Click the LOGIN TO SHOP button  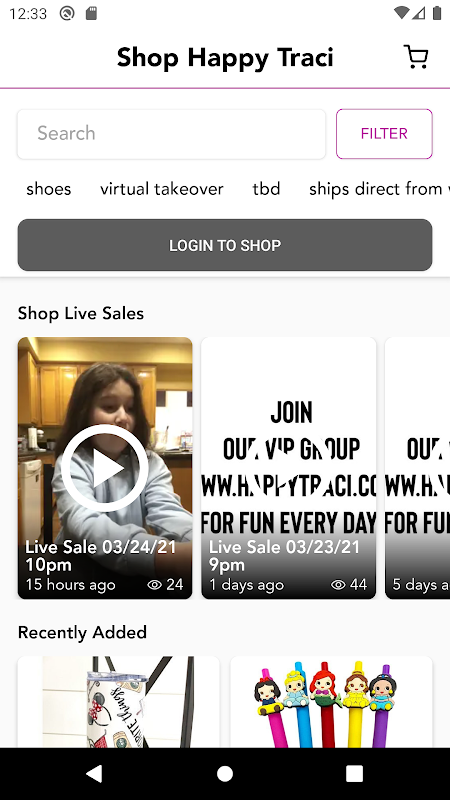pyautogui.click(x=225, y=245)
